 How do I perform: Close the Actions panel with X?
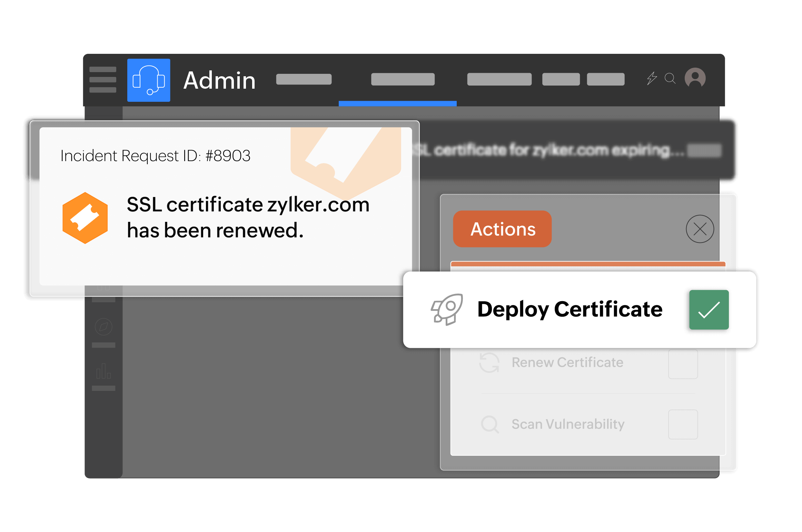700,229
